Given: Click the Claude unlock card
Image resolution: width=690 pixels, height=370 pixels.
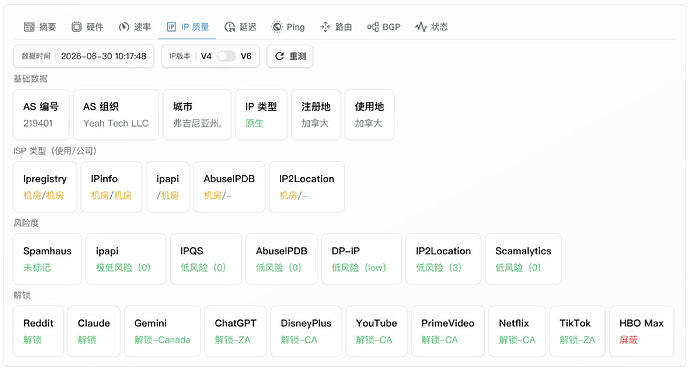Looking at the screenshot, I should pos(94,331).
